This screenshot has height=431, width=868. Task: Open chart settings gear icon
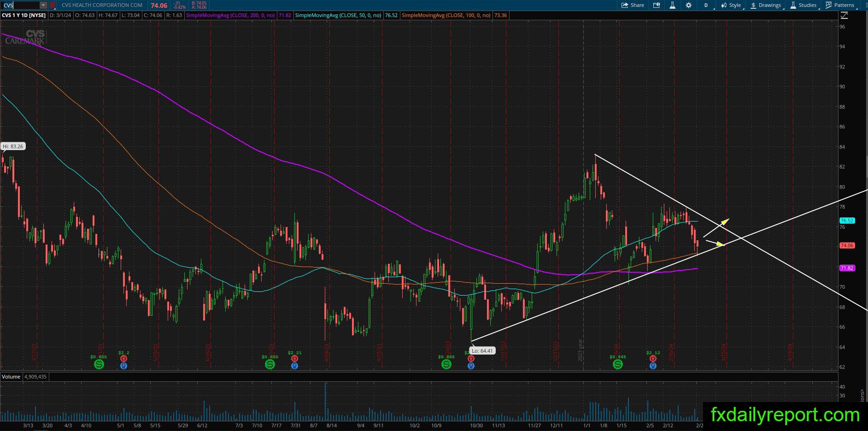point(688,5)
